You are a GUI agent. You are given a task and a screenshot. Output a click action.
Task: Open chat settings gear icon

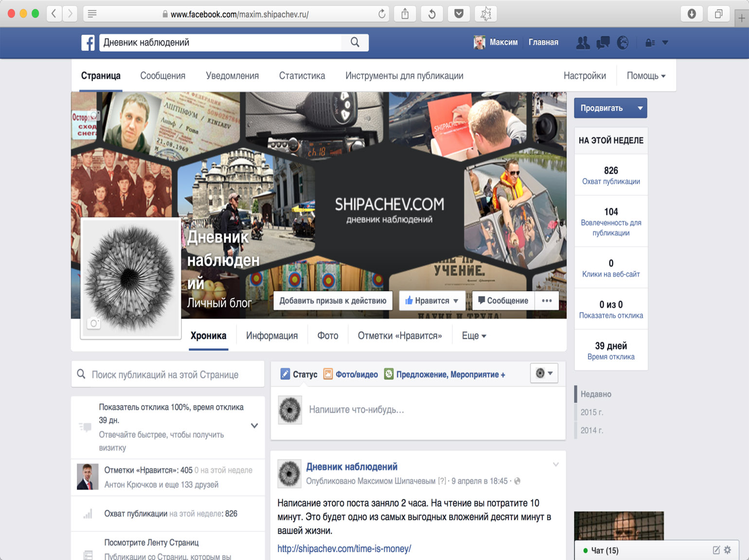pyautogui.click(x=728, y=550)
